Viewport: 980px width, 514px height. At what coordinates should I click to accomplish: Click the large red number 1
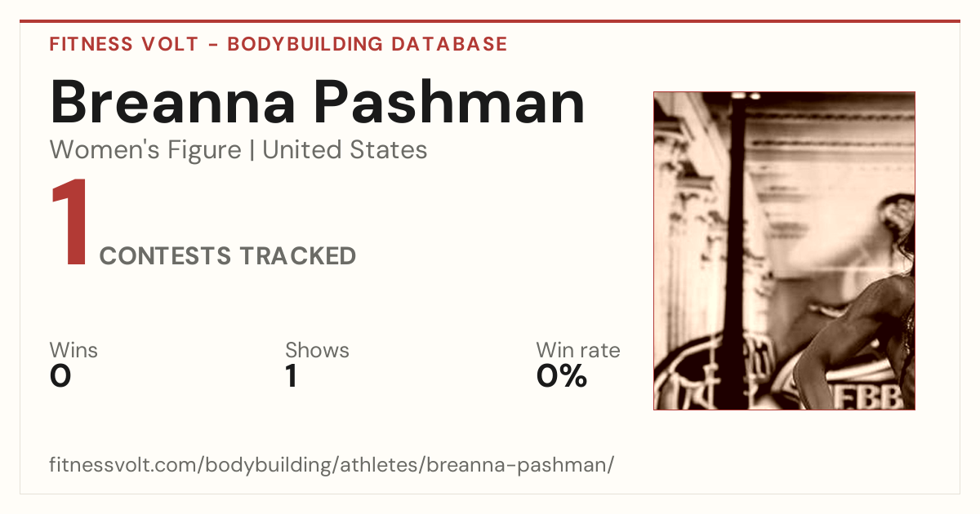pyautogui.click(x=70, y=224)
